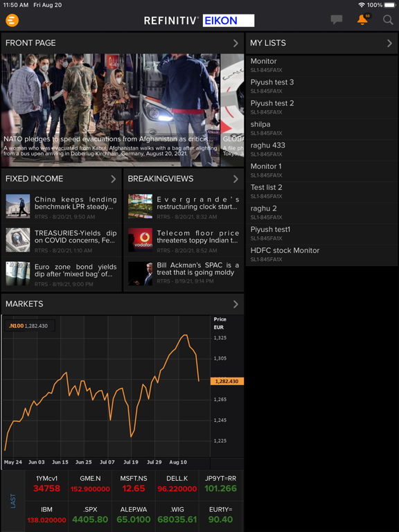Select the Monitor 1 list
The image size is (399, 532).
click(321, 171)
